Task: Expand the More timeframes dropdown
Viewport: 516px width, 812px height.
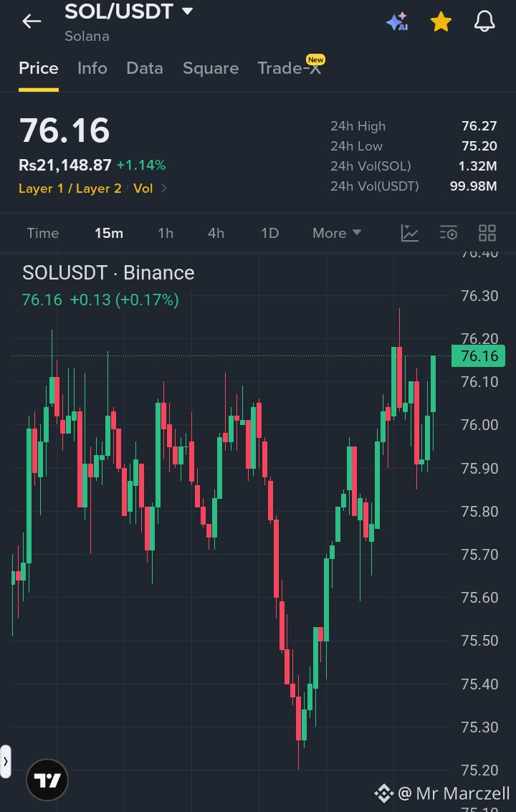Action: pos(337,233)
